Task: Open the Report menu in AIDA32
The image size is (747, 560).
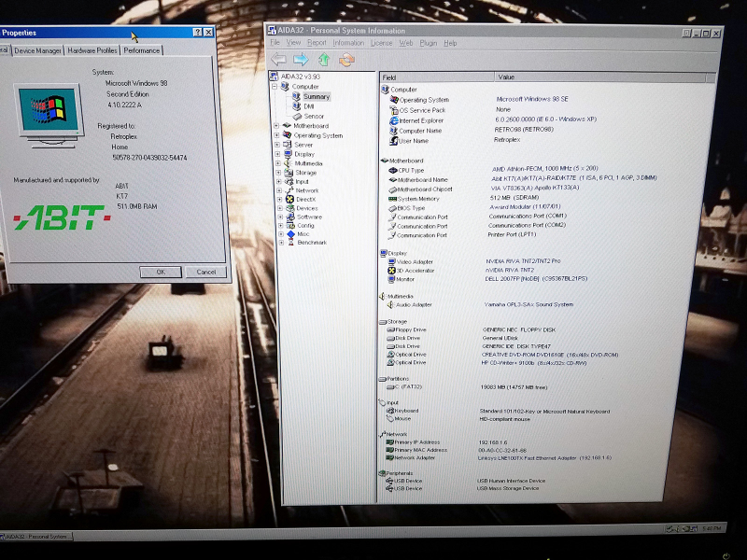Action: click(x=317, y=43)
